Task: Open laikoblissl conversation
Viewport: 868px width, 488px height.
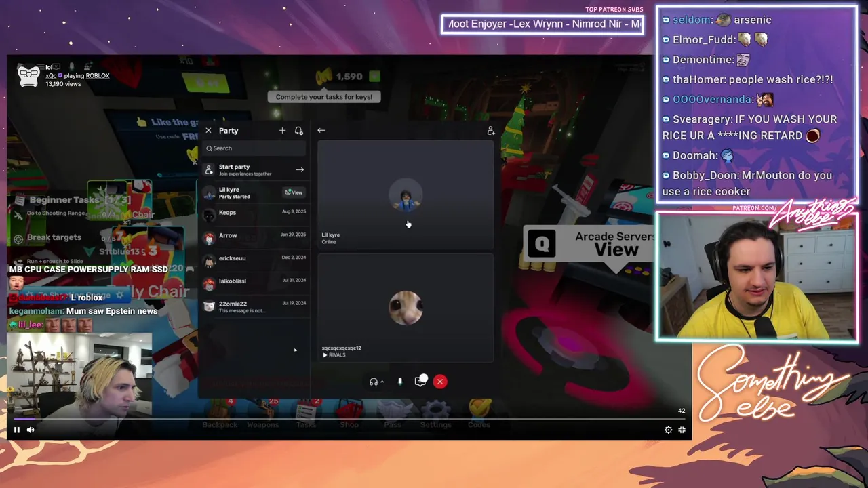Action: click(x=254, y=284)
